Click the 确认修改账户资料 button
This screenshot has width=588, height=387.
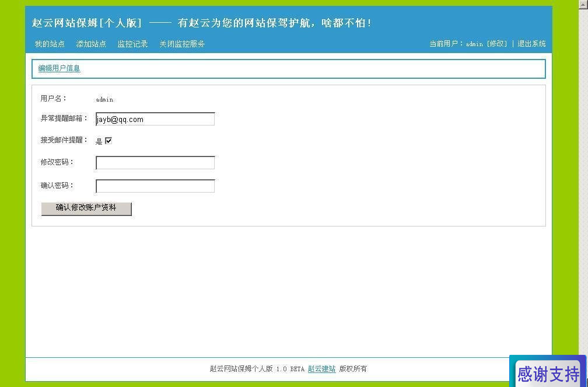click(x=86, y=209)
